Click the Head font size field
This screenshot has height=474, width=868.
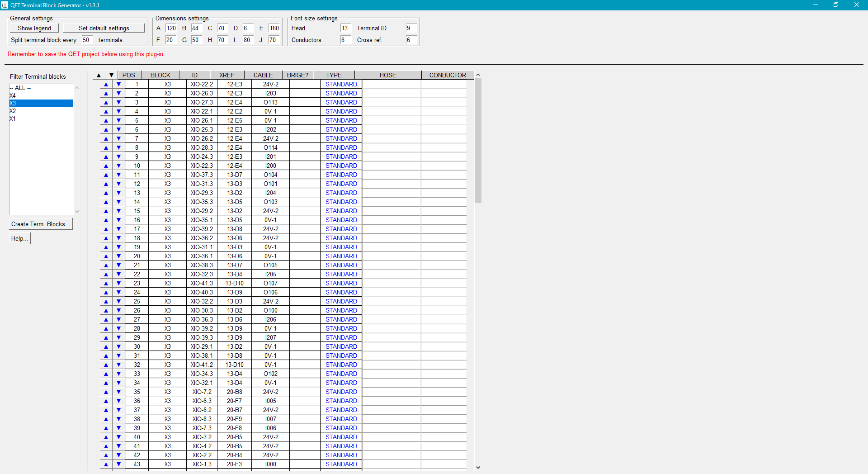[345, 28]
